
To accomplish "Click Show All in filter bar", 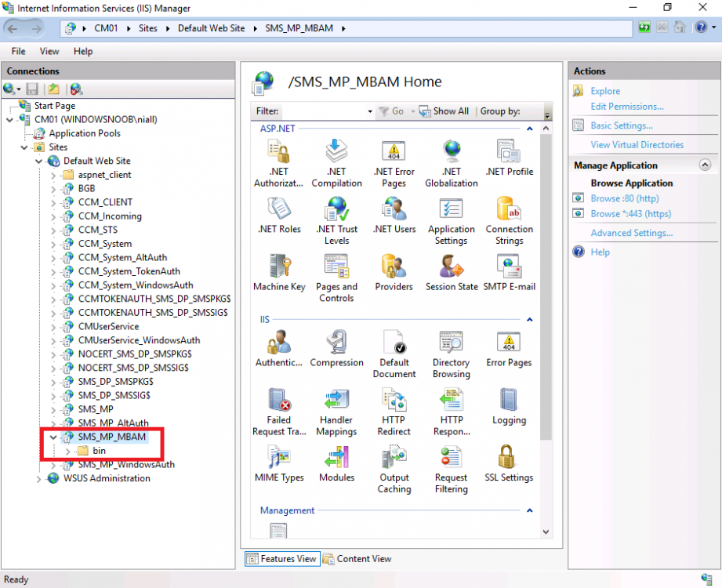I will click(x=444, y=111).
